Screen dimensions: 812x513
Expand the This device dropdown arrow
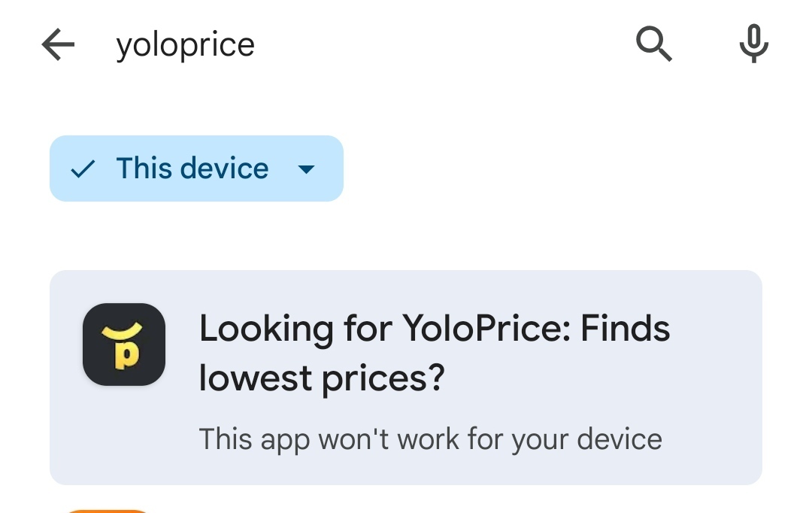306,169
